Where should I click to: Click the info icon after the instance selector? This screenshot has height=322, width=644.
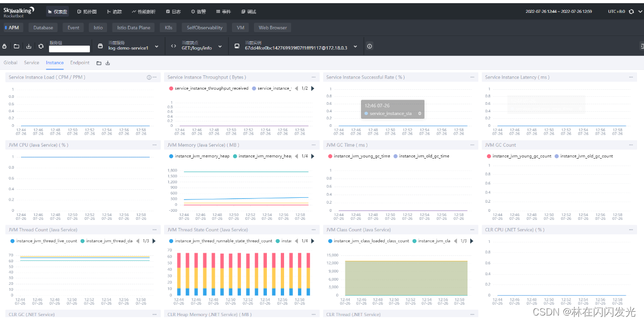370,46
